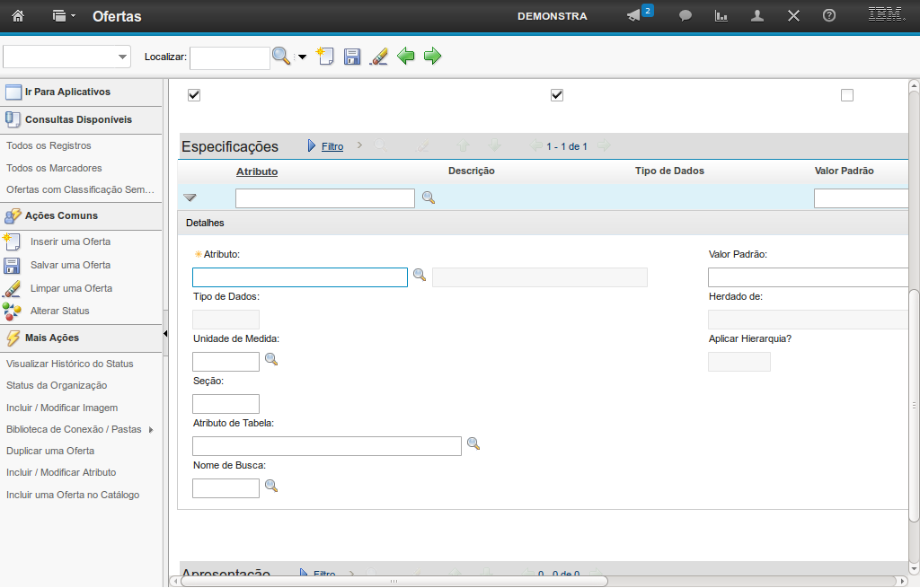
Task: Go to previous record with green left arrow
Action: pos(406,57)
